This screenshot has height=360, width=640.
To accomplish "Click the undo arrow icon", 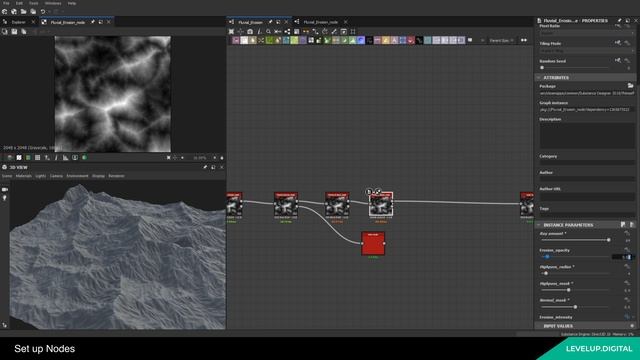I will [43, 12].
